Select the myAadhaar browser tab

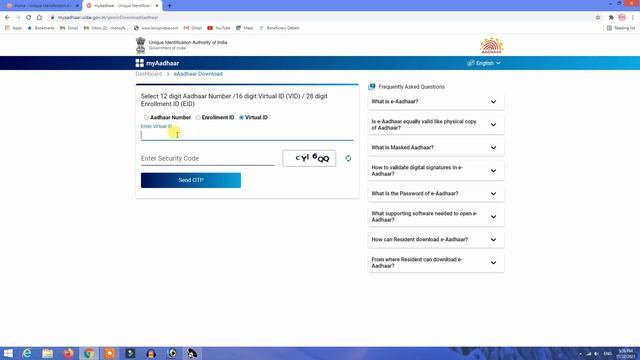click(122, 6)
